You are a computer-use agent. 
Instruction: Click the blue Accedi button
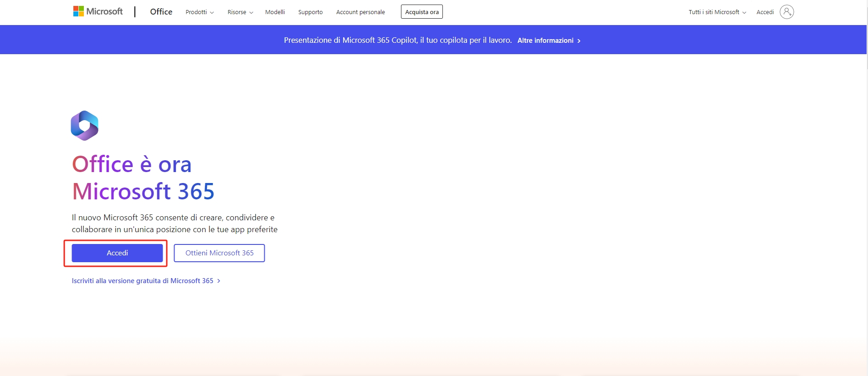point(117,253)
